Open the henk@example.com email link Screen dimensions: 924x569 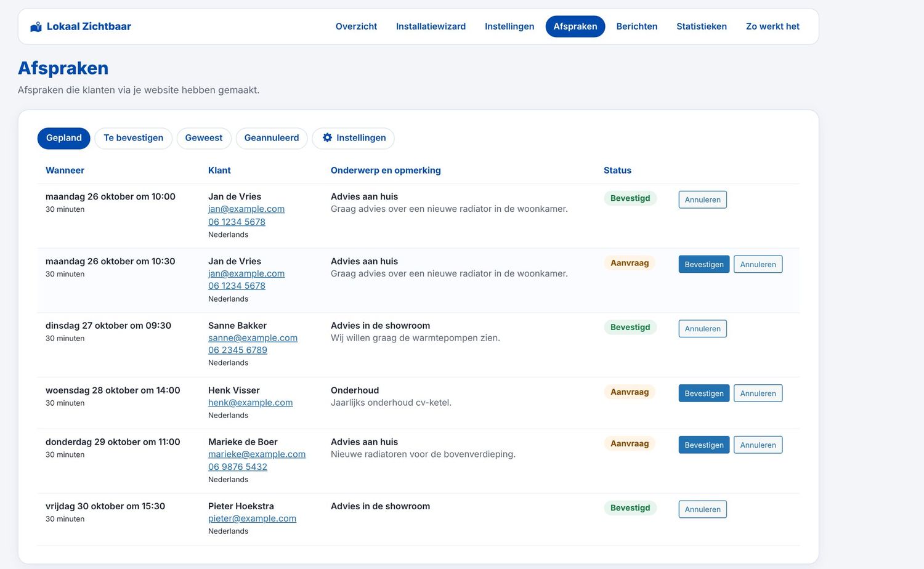(x=250, y=403)
